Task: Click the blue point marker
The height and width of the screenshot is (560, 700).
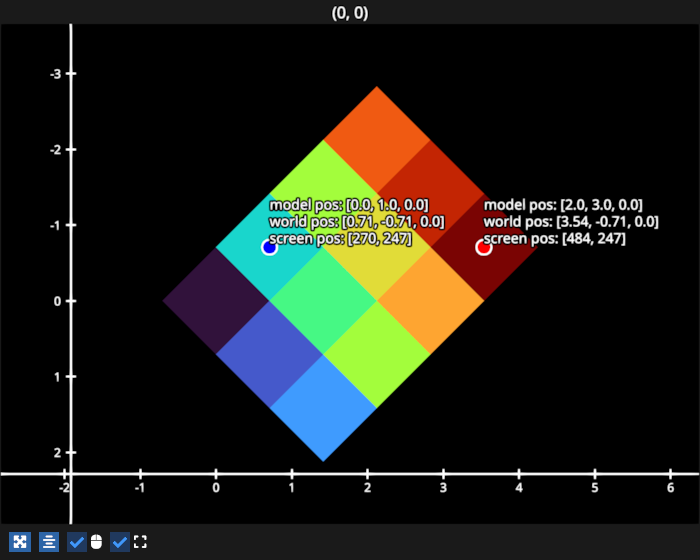Action: 269,247
